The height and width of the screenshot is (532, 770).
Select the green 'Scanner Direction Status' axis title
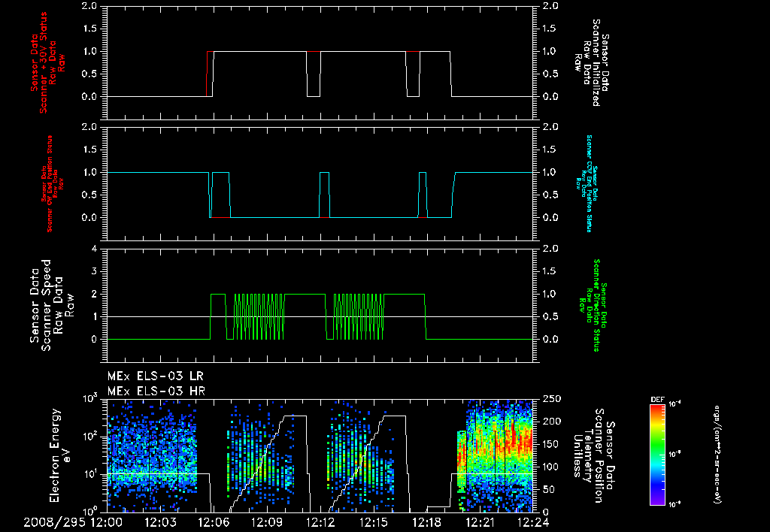593,305
